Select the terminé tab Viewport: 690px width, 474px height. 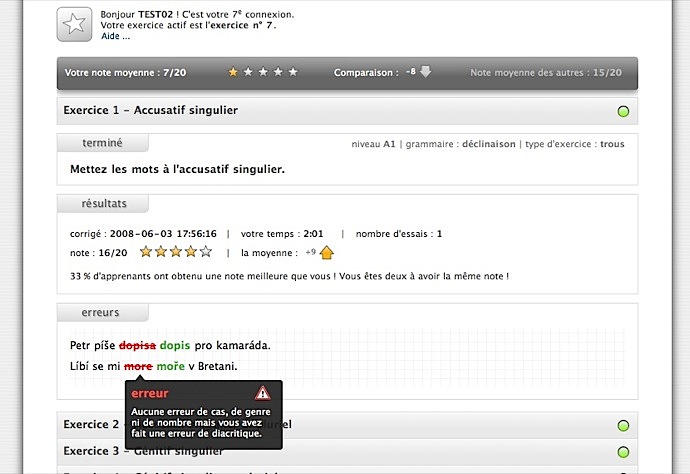click(103, 143)
